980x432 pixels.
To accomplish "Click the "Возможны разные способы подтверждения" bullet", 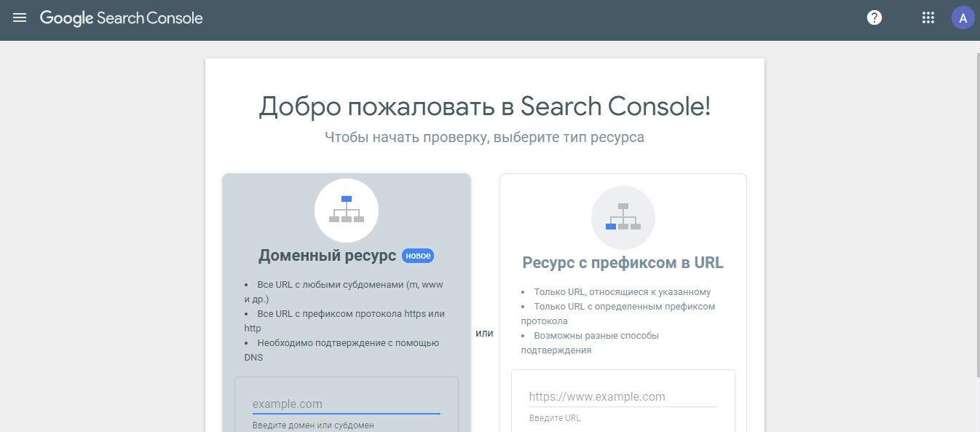I will click(x=590, y=342).
